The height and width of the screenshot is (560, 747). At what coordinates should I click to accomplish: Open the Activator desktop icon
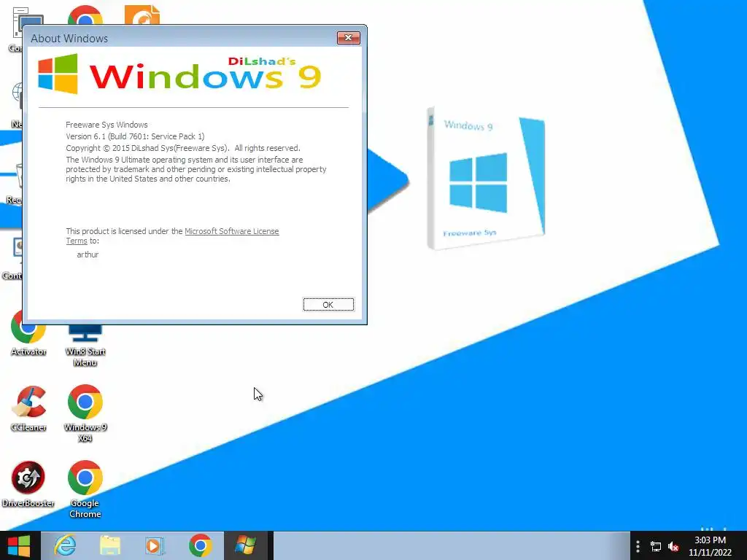click(28, 333)
